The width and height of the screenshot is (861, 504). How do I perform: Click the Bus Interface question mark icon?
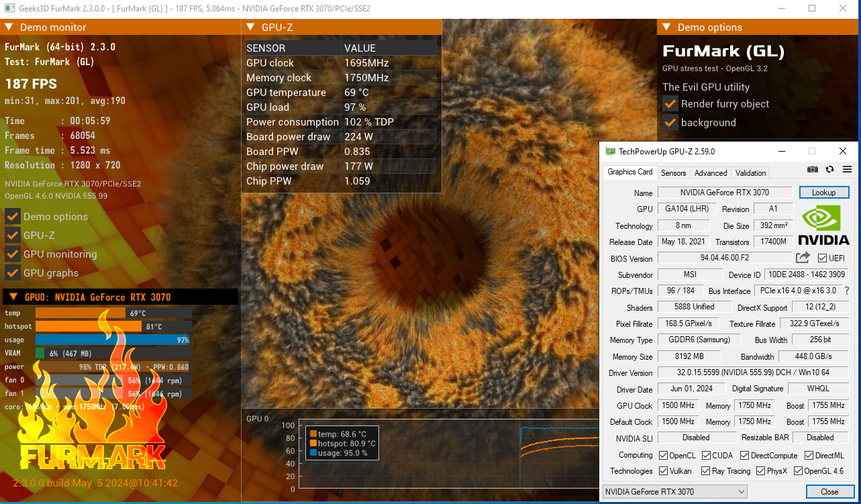click(847, 291)
